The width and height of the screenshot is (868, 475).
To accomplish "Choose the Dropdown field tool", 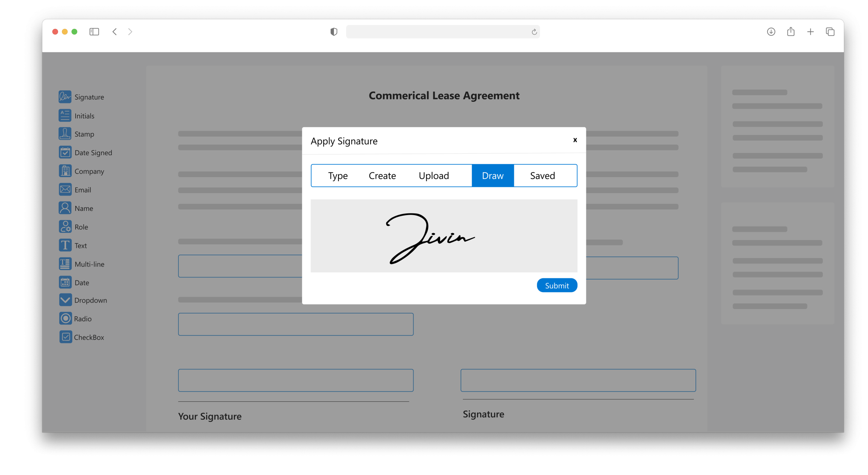I will pos(65,300).
